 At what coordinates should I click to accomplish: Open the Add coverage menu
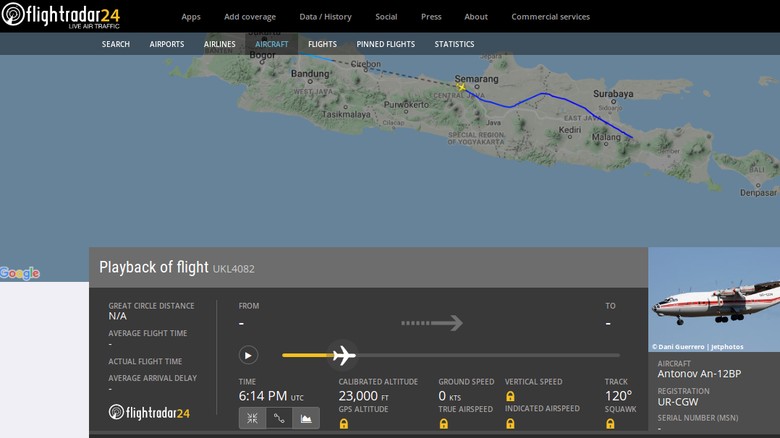pyautogui.click(x=250, y=16)
